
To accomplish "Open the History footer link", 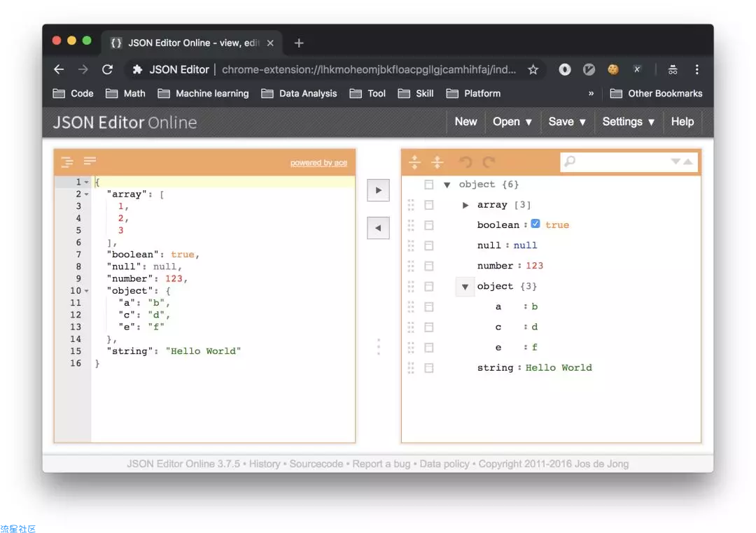I will point(264,464).
